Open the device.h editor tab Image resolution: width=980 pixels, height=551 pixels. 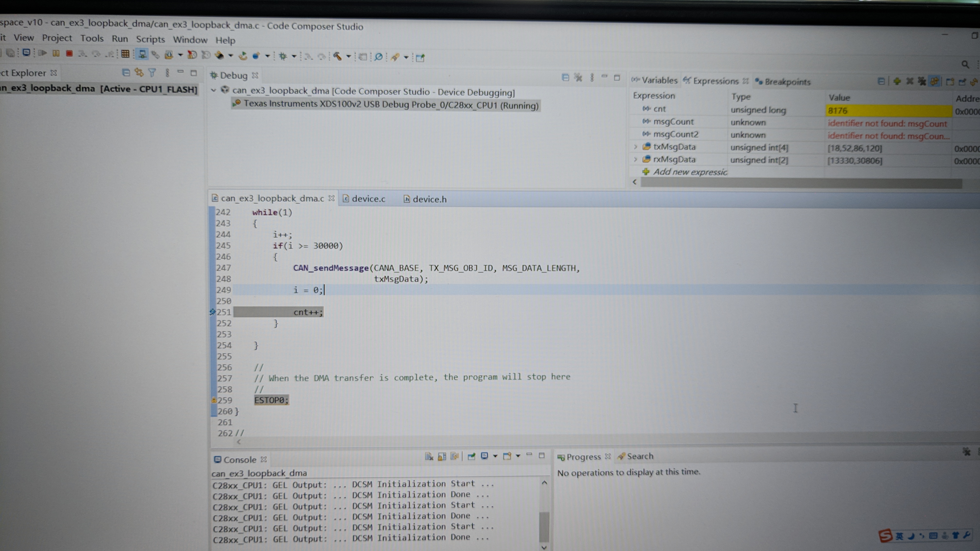coord(429,199)
